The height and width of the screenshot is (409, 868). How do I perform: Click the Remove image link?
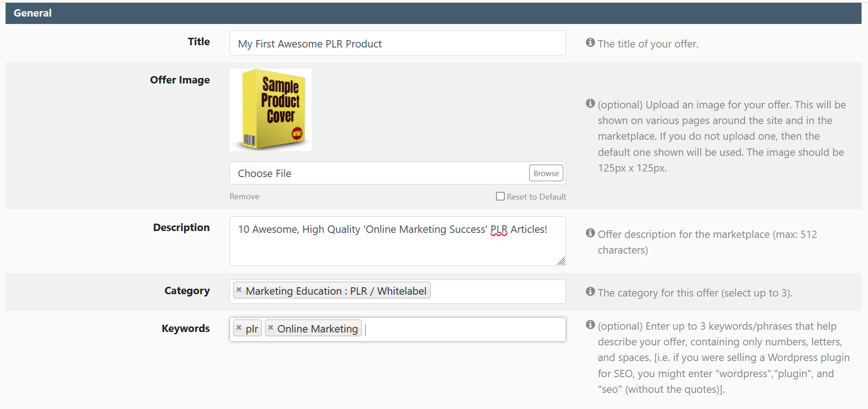click(244, 196)
